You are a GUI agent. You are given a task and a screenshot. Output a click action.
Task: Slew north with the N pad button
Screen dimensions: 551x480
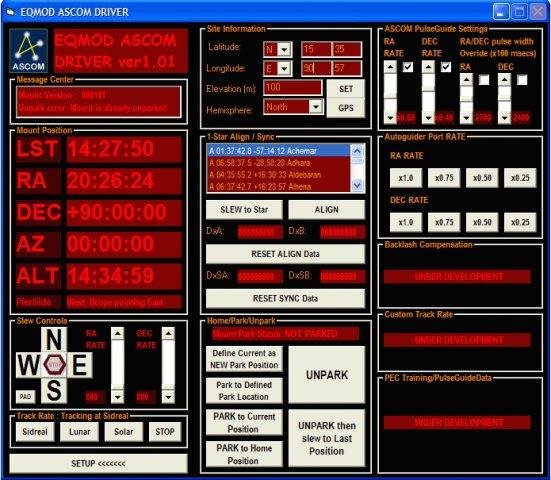[54, 339]
